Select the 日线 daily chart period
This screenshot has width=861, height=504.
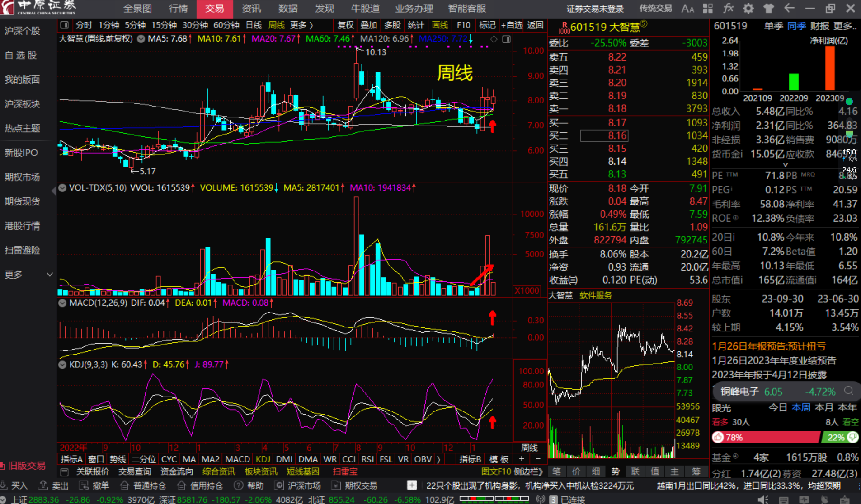pos(254,25)
